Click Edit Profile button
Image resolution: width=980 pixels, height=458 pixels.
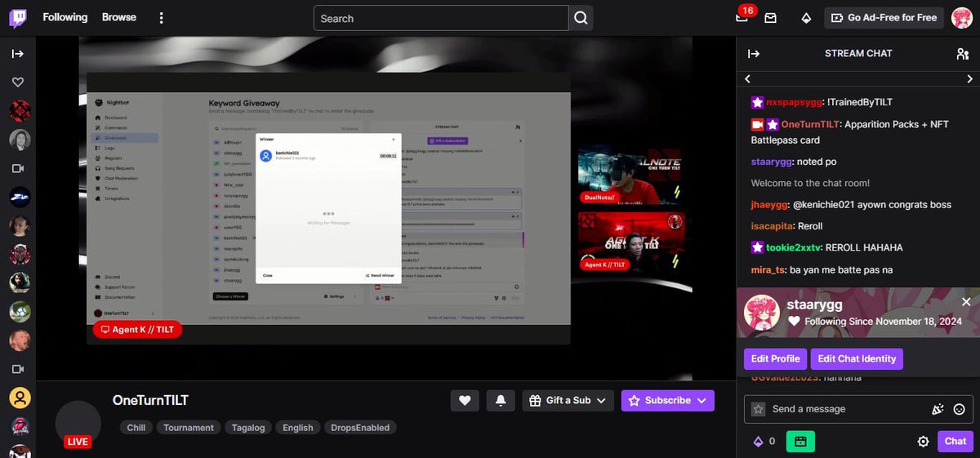coord(775,358)
